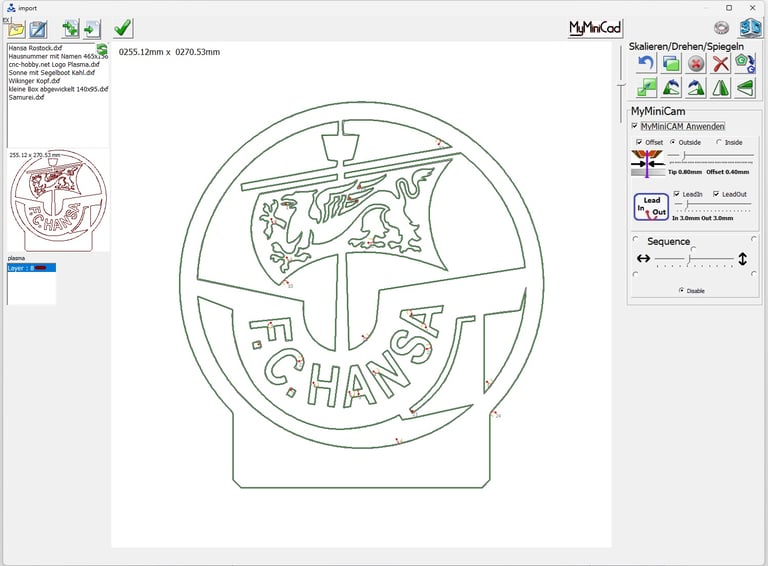The image size is (768, 566).
Task: Click the grey ring icon
Action: pyautogui.click(x=721, y=28)
